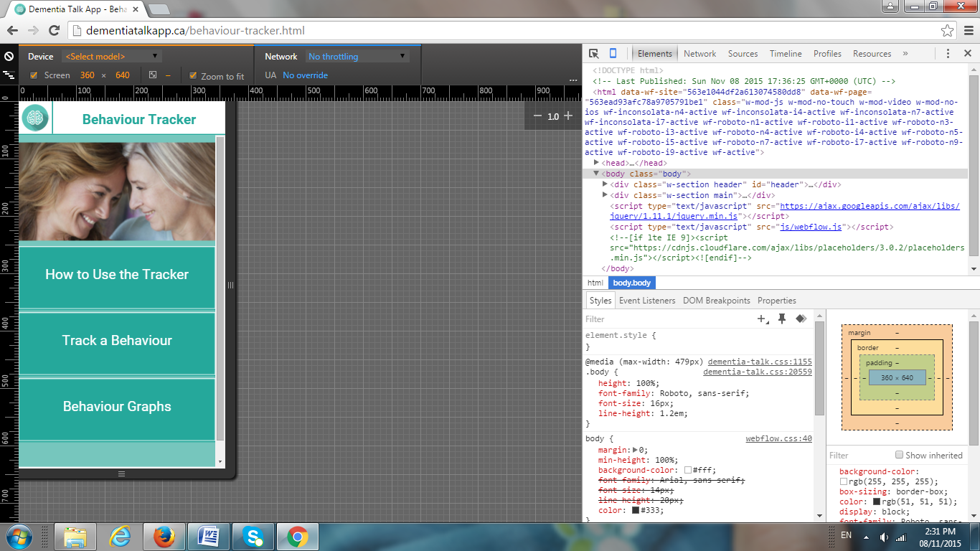Expand the w-section header div
This screenshot has width=980, height=551.
606,184
